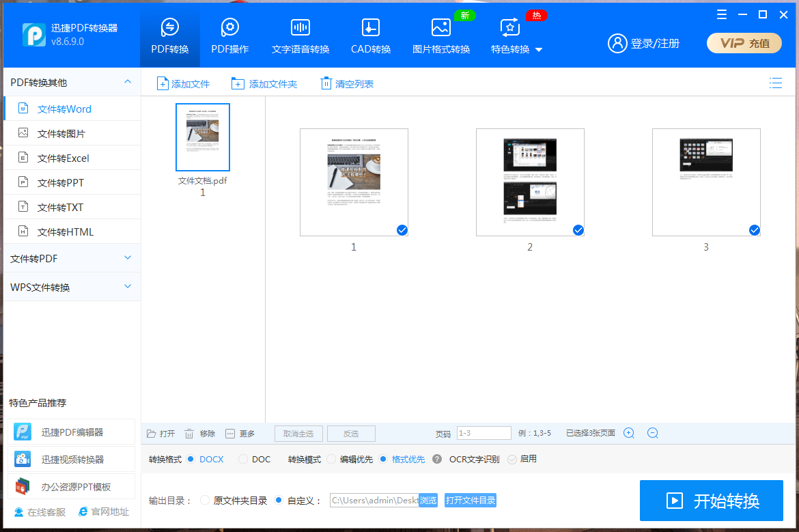Choose 编辑优先 conversion mode
Screen dimensions: 799x532
331,460
